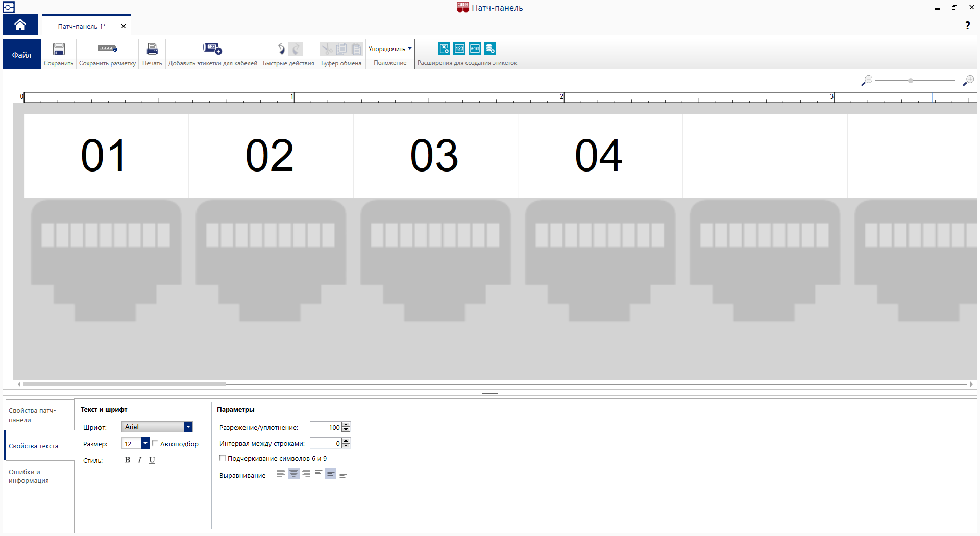Open the Ошибки и информация tab

(x=40, y=476)
